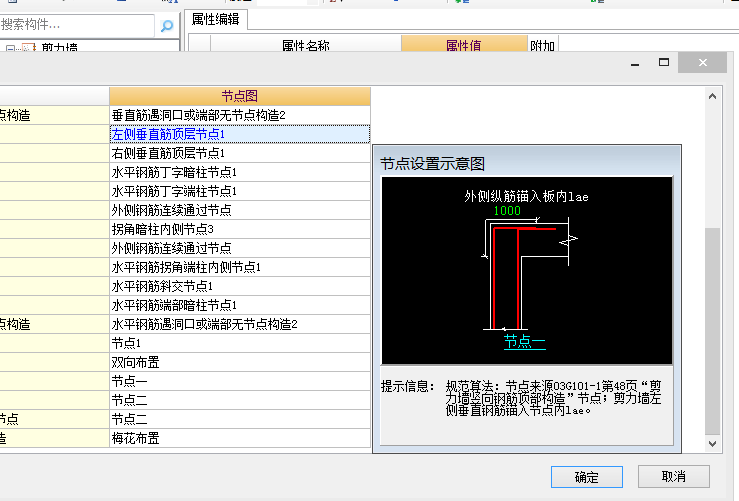
Task: Click the 取消 button
Action: tap(673, 476)
